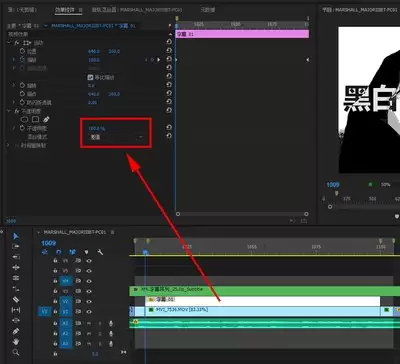
Task: Expand the time remapping group
Action: tap(8, 145)
